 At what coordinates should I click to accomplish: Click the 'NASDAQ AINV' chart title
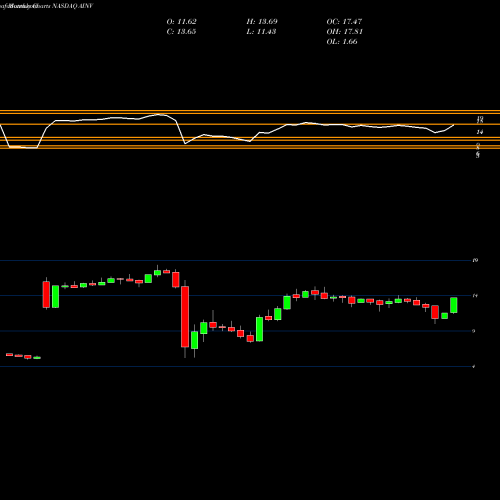coord(73,6)
